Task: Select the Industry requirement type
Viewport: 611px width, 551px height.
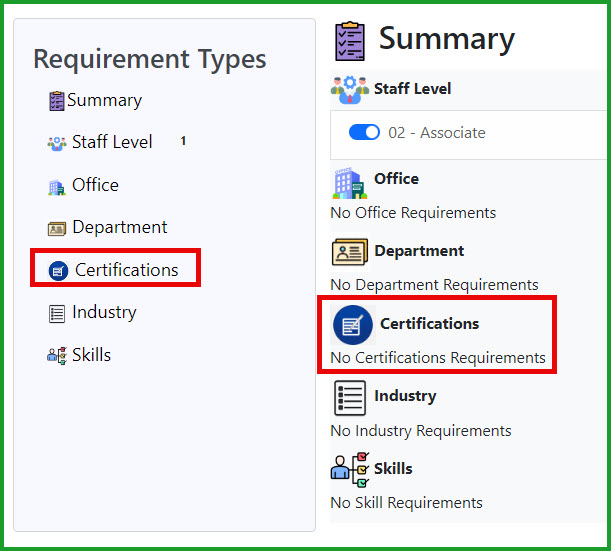Action: tap(104, 313)
